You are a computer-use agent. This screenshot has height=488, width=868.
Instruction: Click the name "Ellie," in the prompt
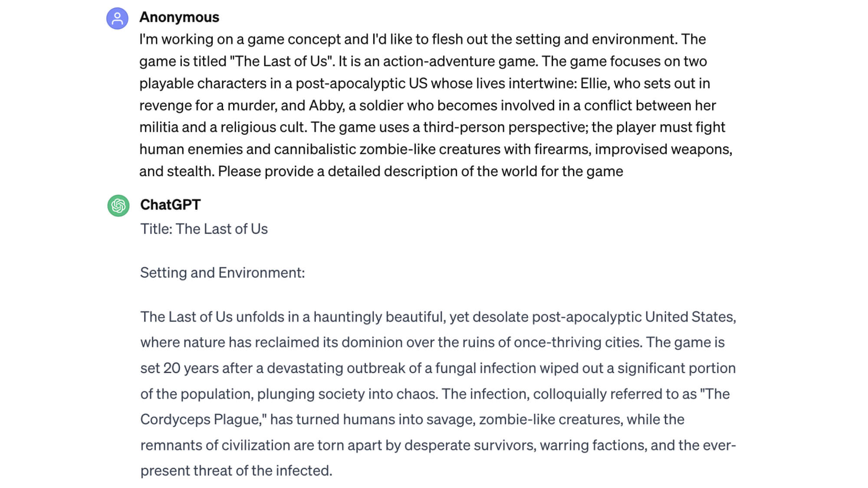point(595,83)
